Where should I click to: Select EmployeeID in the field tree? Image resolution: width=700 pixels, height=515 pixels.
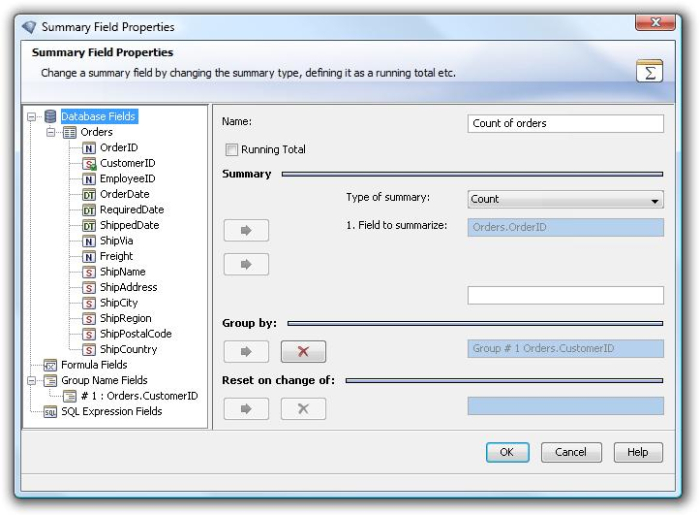click(x=127, y=179)
